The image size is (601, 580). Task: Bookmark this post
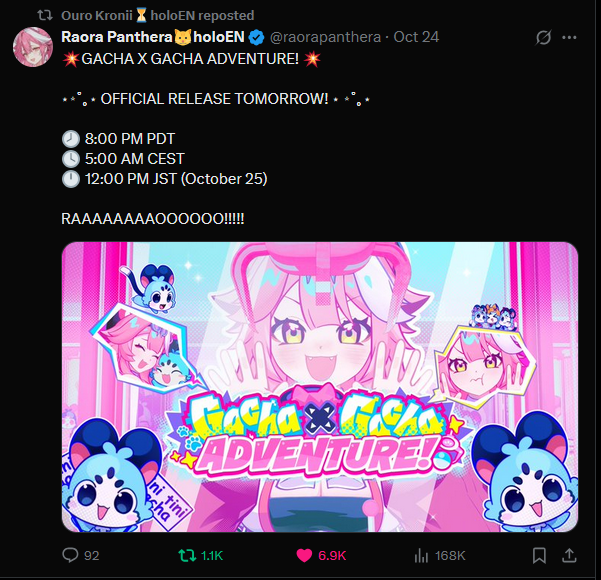[539, 555]
